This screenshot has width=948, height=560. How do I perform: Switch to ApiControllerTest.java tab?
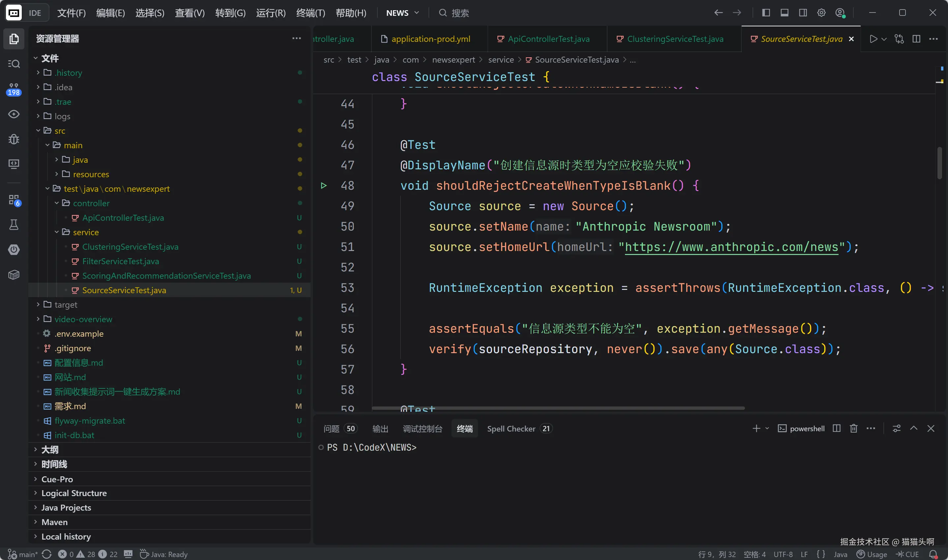(548, 39)
